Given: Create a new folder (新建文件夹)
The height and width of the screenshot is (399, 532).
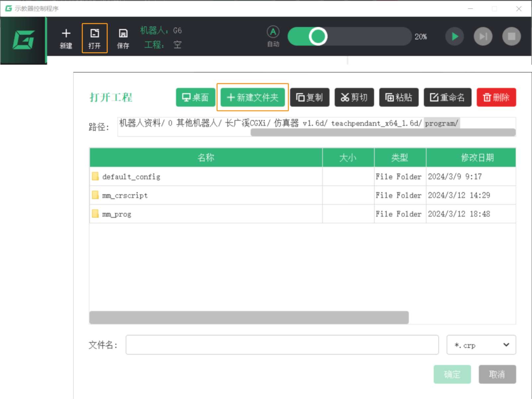Looking at the screenshot, I should (253, 98).
